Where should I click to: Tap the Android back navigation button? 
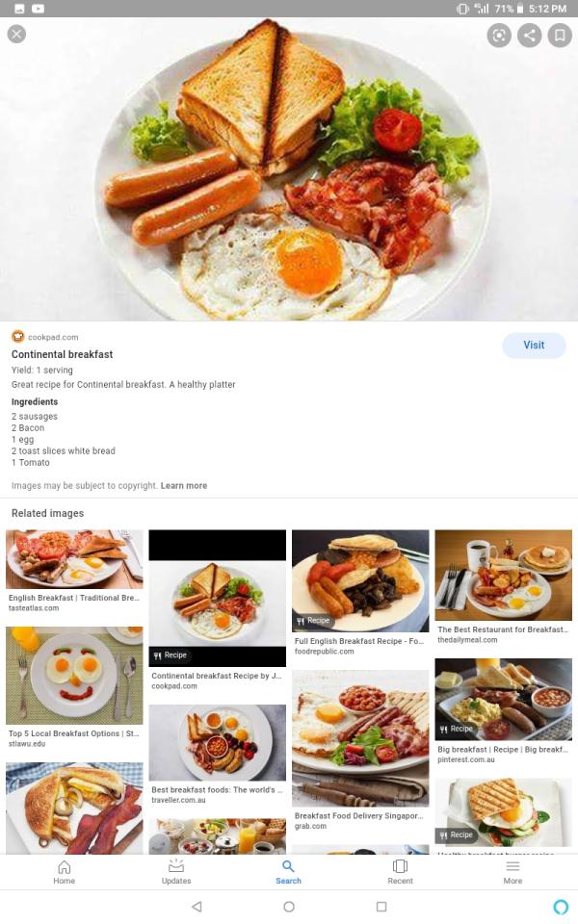coord(197,907)
